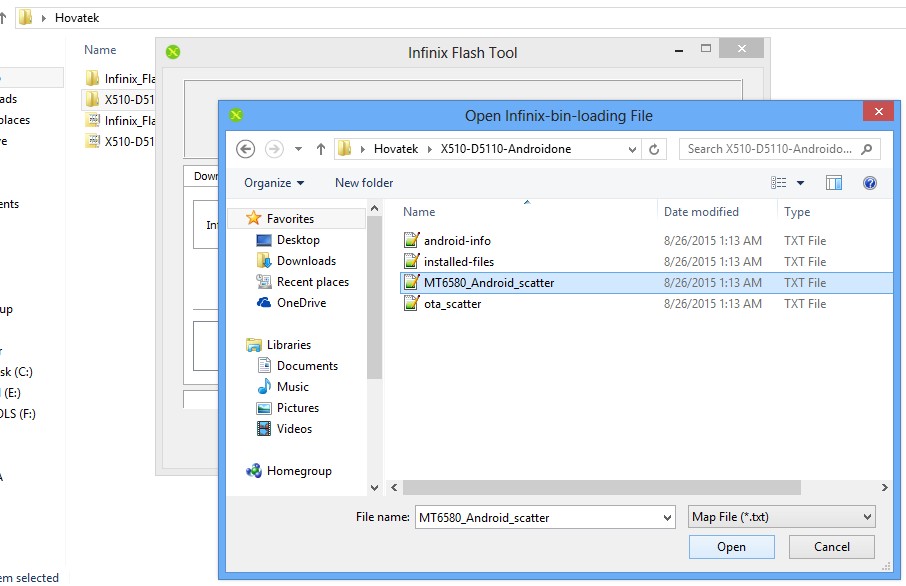The image size is (906, 586).
Task: Open the Organize menu
Action: tap(274, 183)
